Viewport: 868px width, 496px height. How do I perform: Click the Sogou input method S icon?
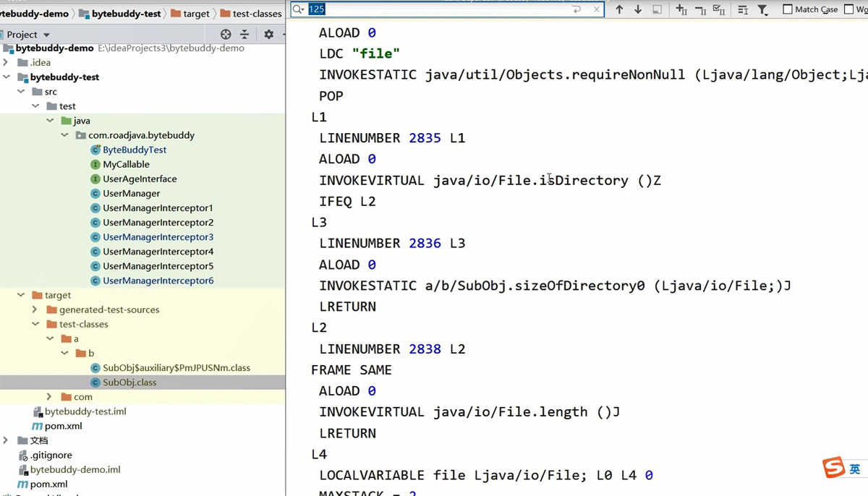[x=834, y=468]
